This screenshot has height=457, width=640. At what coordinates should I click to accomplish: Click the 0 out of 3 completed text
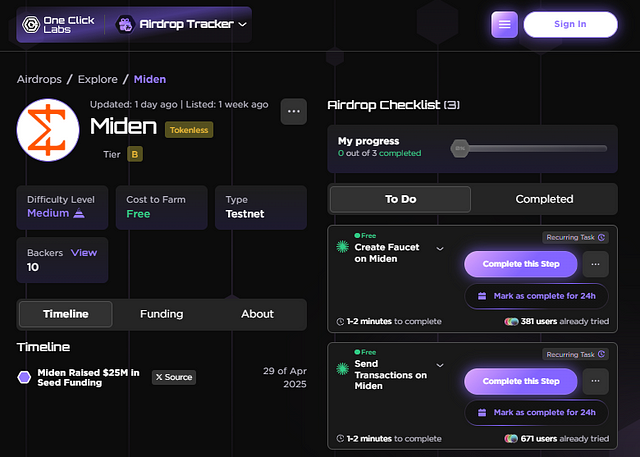click(x=379, y=153)
